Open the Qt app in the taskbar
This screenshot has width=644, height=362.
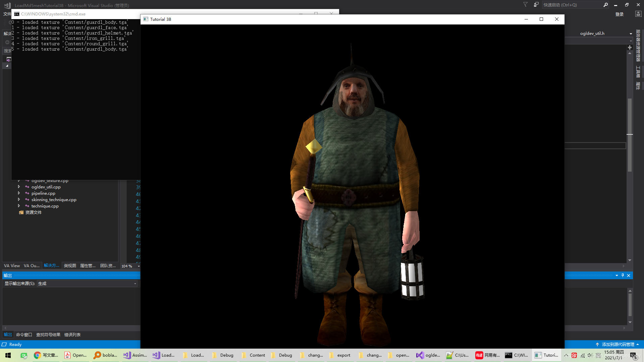pyautogui.click(x=24, y=355)
